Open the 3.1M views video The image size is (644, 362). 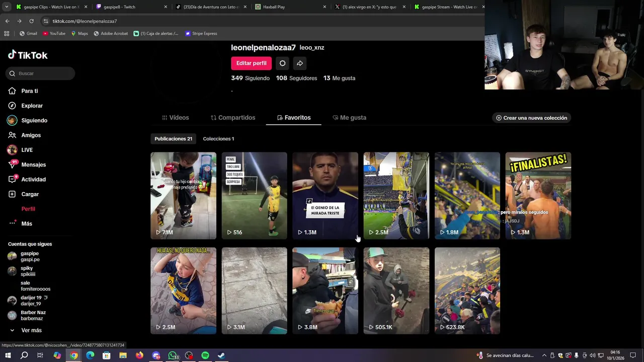coord(254,291)
